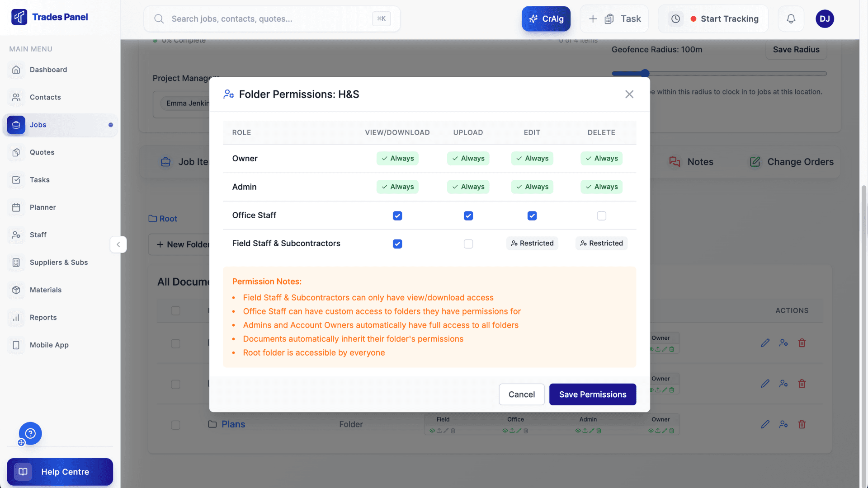Viewport: 868px width, 488px height.
Task: Click Save Permissions
Action: click(592, 394)
